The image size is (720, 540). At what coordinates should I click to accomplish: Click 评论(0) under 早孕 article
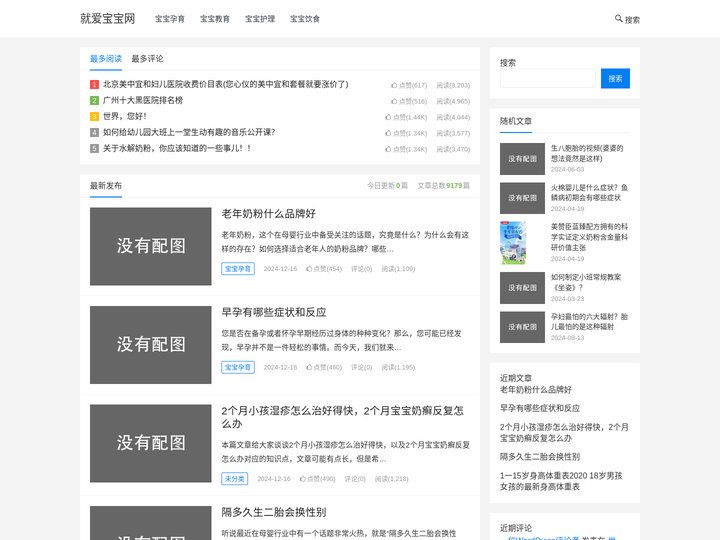tap(362, 367)
